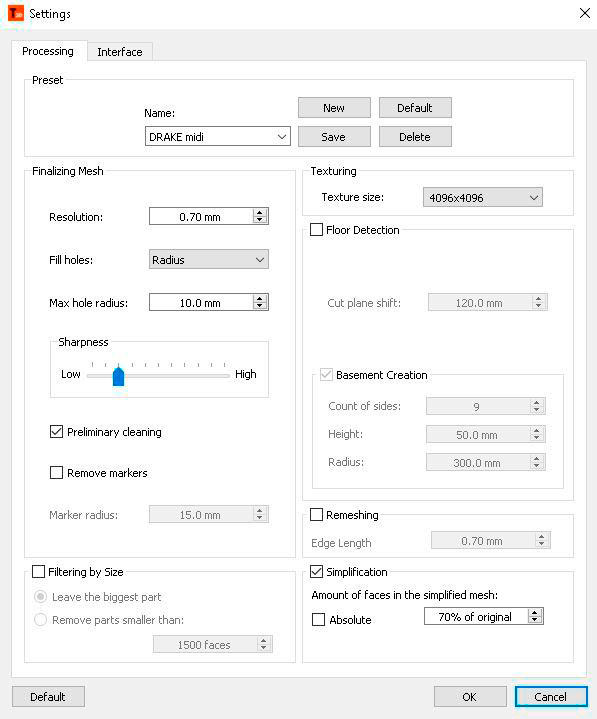Click the Save preset button
597x719 pixels.
click(x=334, y=137)
